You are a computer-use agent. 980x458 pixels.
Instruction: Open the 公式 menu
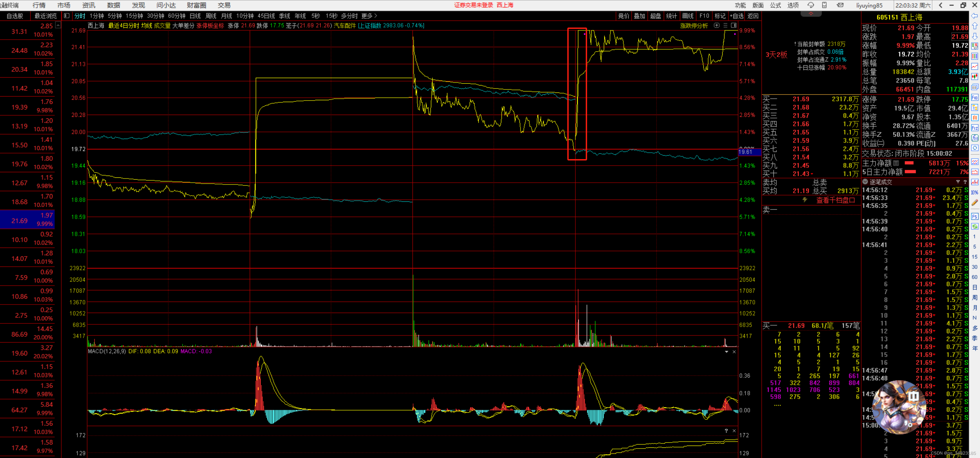click(775, 5)
